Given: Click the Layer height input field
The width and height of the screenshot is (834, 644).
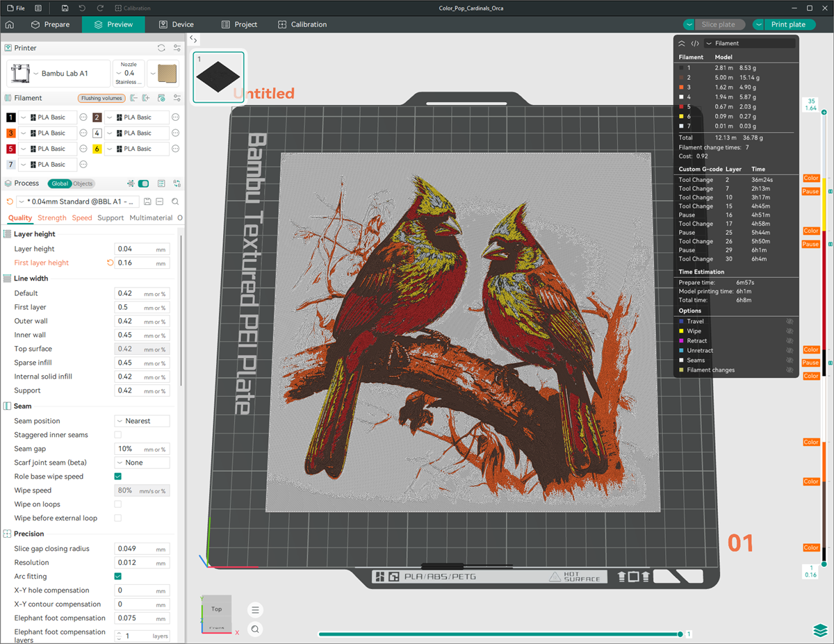Looking at the screenshot, I should [x=142, y=249].
